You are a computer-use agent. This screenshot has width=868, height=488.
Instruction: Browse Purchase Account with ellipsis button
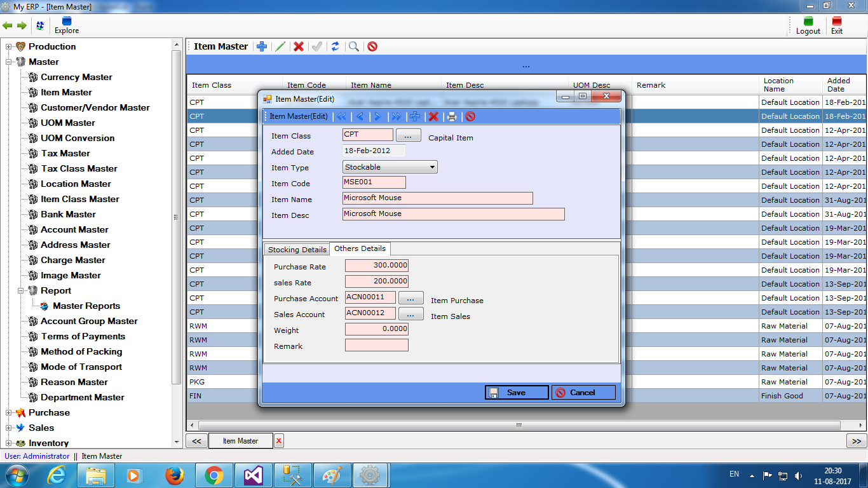click(x=410, y=298)
